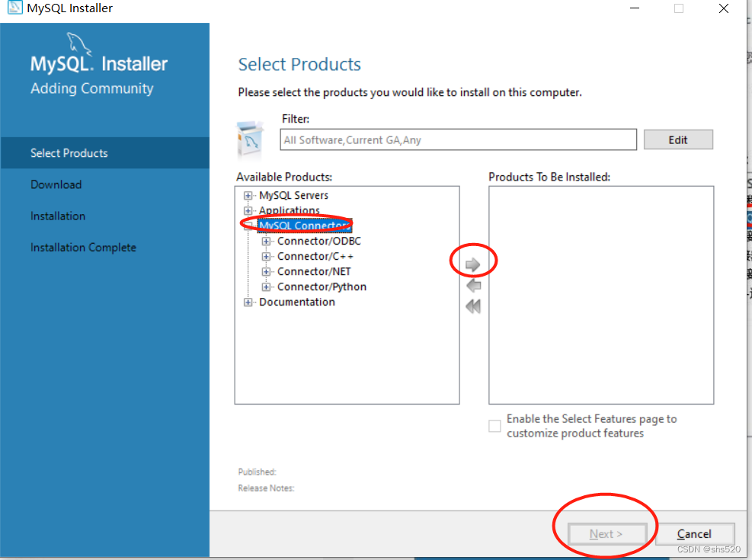This screenshot has height=560, width=752.
Task: Click inside Products To Be Installed list
Action: coord(601,295)
